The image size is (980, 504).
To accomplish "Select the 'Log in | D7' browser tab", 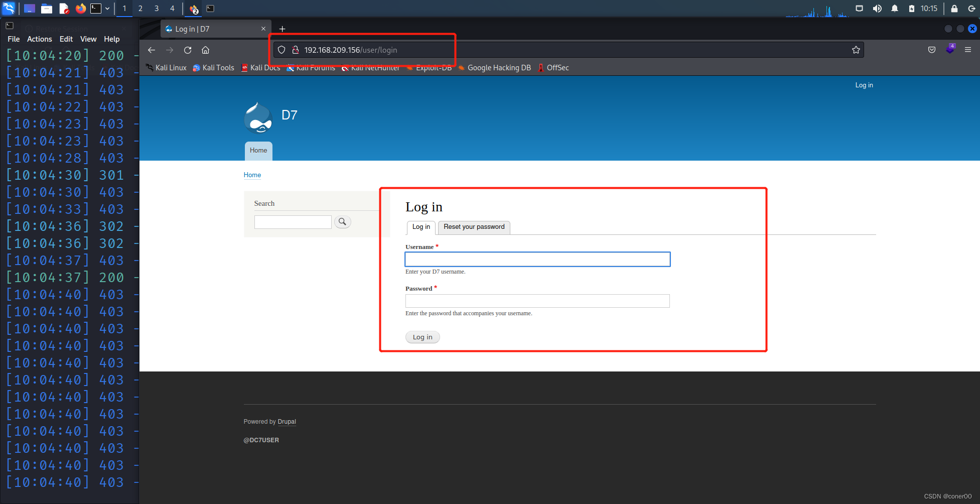I will [216, 29].
